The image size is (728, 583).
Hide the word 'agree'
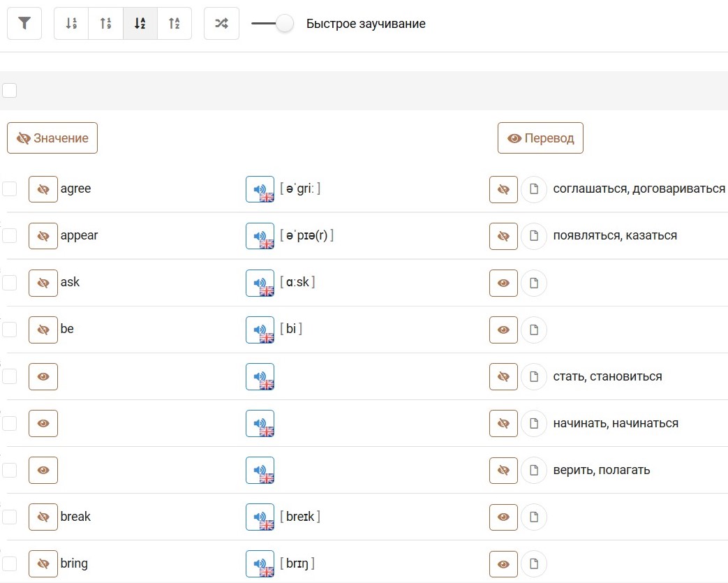point(43,189)
